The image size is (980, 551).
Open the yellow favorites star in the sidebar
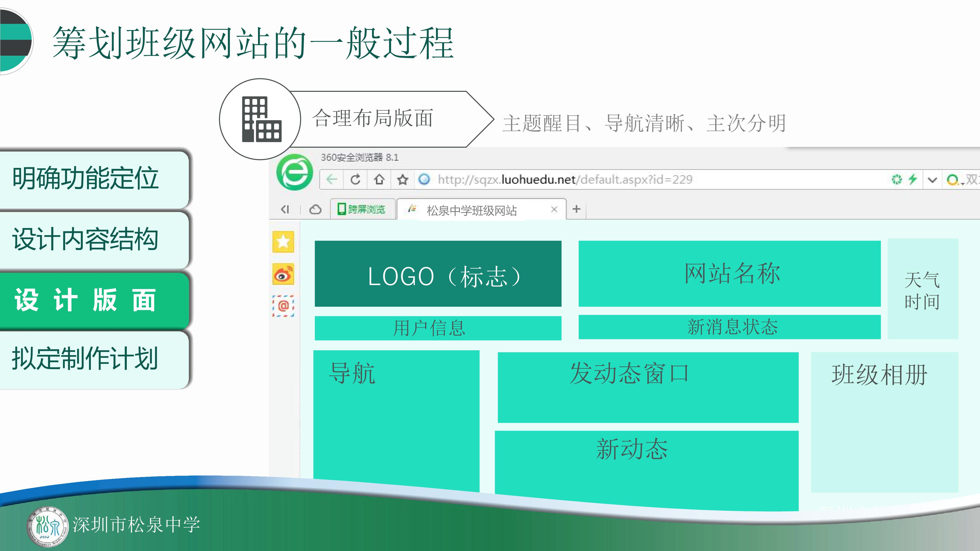[x=283, y=242]
